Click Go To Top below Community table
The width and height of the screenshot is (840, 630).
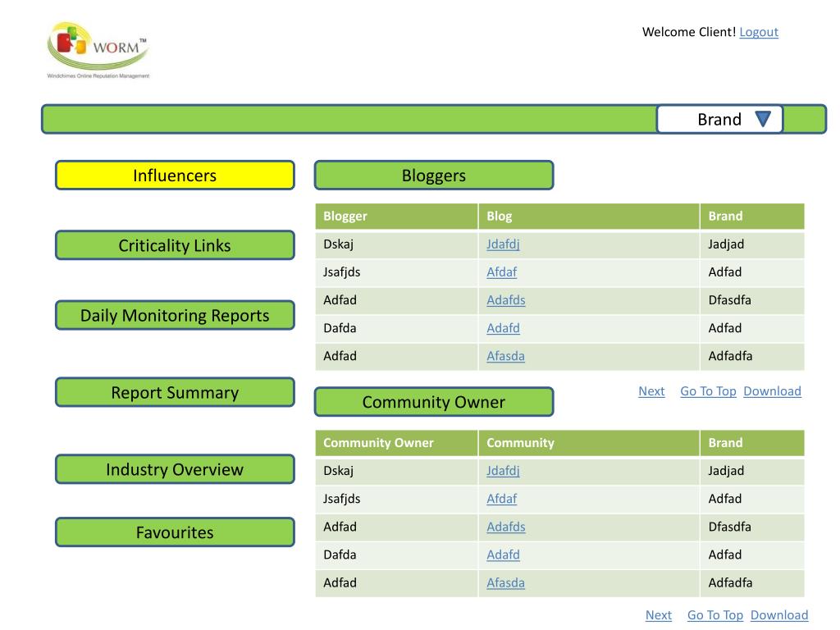[715, 615]
